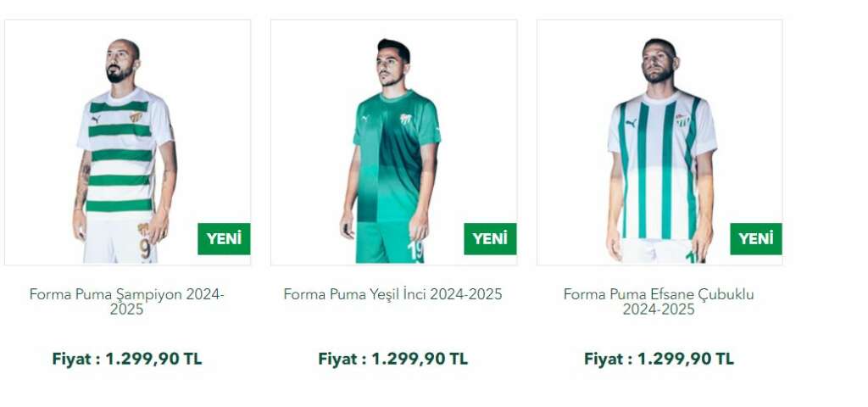The height and width of the screenshot is (407, 868).
Task: Select the Efsane Çubuklu jersey photo
Action: pos(659,142)
